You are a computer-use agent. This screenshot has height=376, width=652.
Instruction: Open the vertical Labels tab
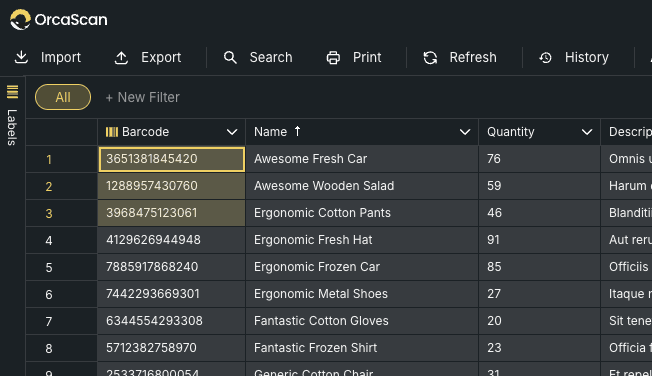12,127
